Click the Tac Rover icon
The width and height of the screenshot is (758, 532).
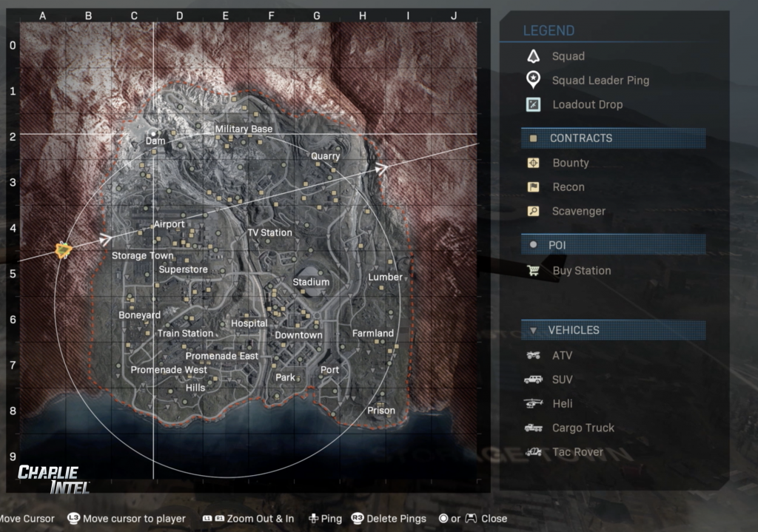[533, 452]
